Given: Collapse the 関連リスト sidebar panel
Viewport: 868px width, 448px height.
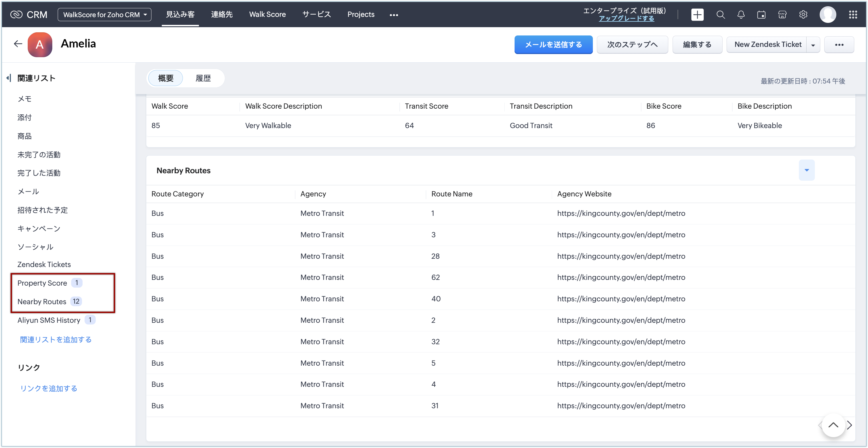Looking at the screenshot, I should 9,78.
